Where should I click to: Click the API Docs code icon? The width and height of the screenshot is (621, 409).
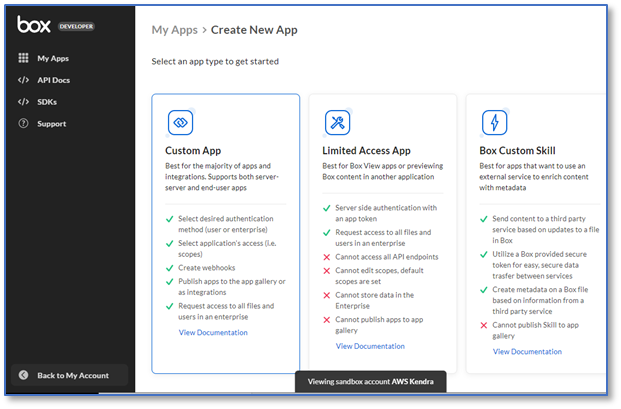23,80
